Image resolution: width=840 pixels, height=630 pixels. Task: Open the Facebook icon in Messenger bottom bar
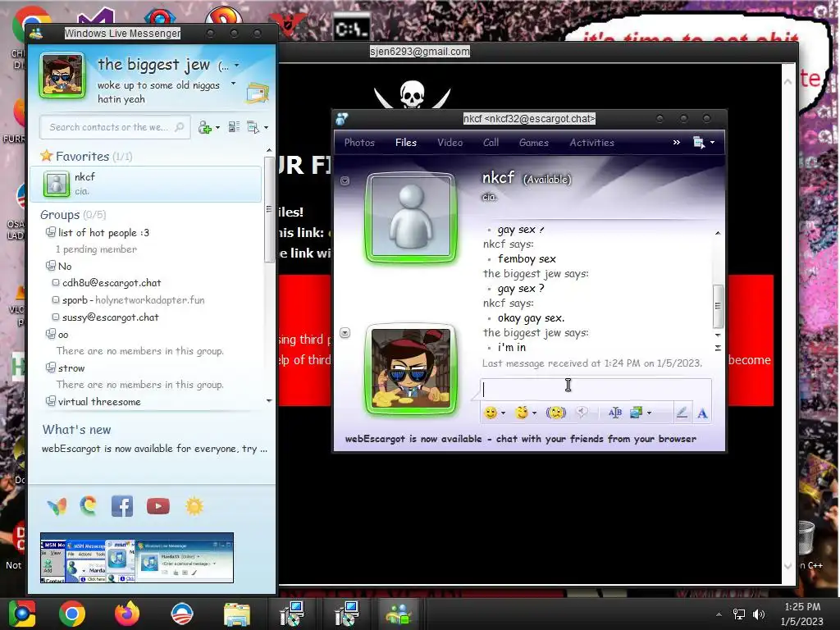click(122, 506)
